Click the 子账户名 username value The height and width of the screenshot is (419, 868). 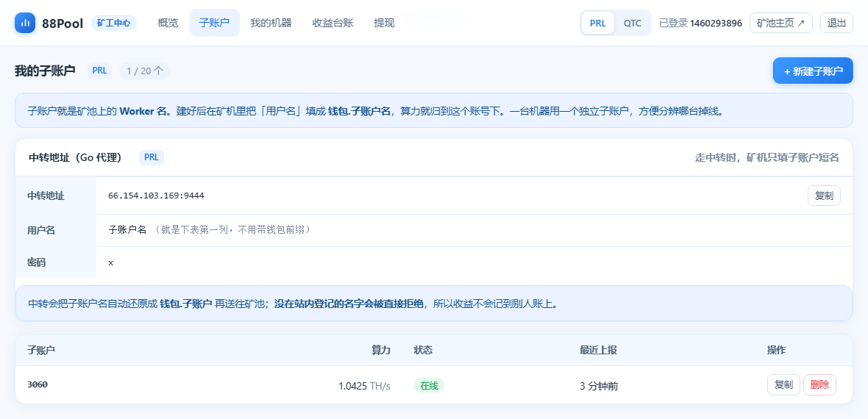pos(127,229)
